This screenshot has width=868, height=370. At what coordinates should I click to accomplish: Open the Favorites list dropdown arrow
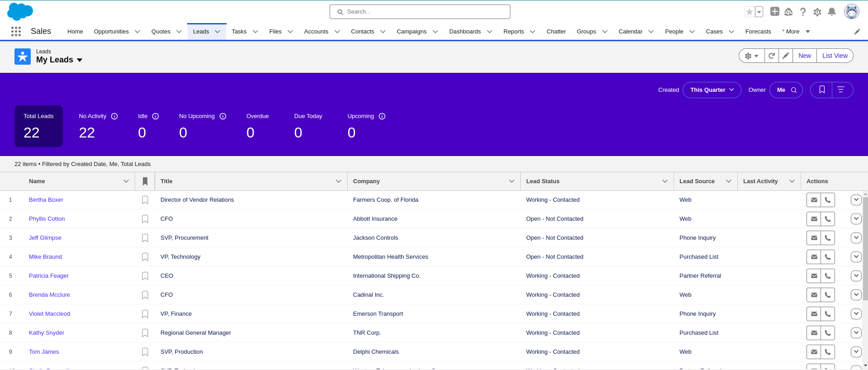[759, 12]
